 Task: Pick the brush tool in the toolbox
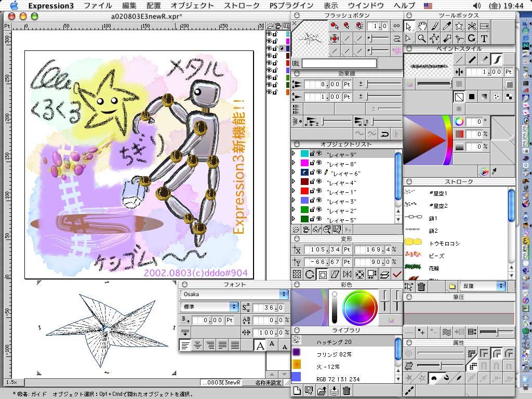click(434, 26)
